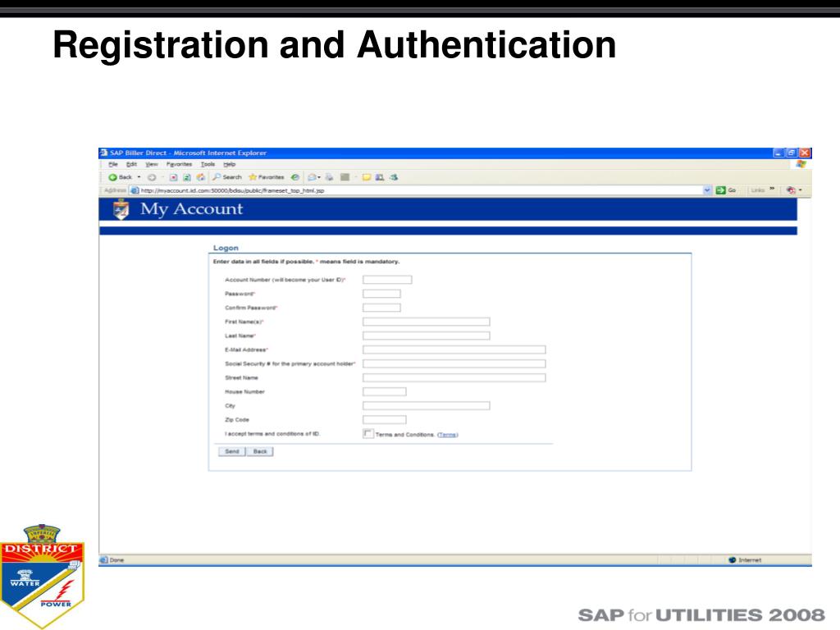
Task: Click the E-Mail Address input field
Action: point(454,349)
